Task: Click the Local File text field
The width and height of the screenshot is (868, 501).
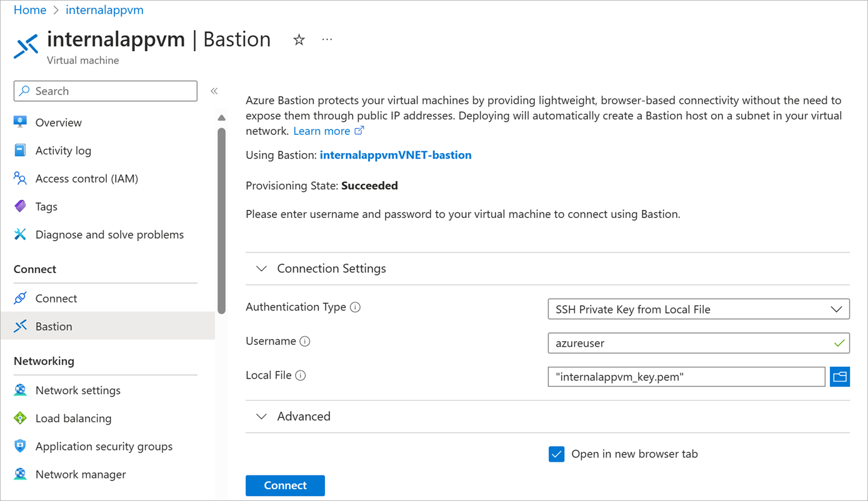Action: [687, 377]
